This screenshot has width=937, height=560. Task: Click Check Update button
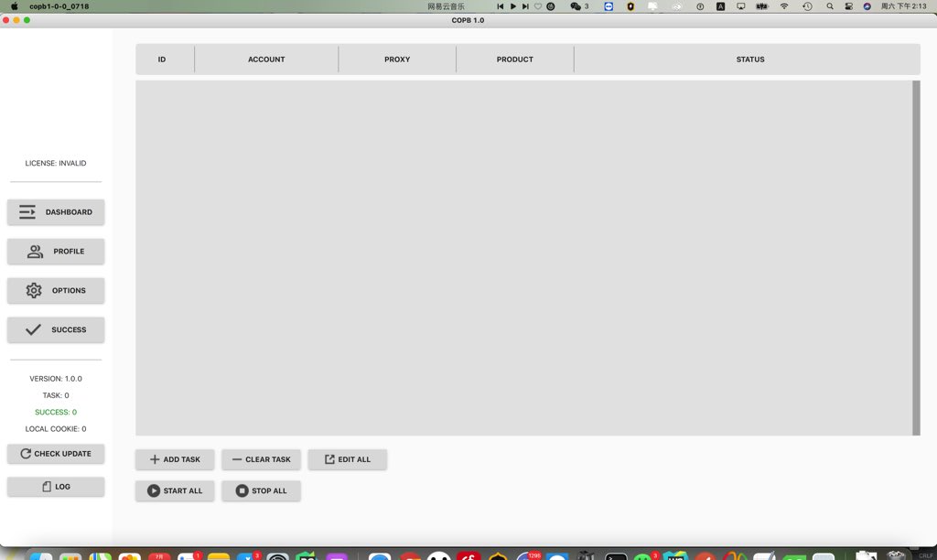pos(56,454)
